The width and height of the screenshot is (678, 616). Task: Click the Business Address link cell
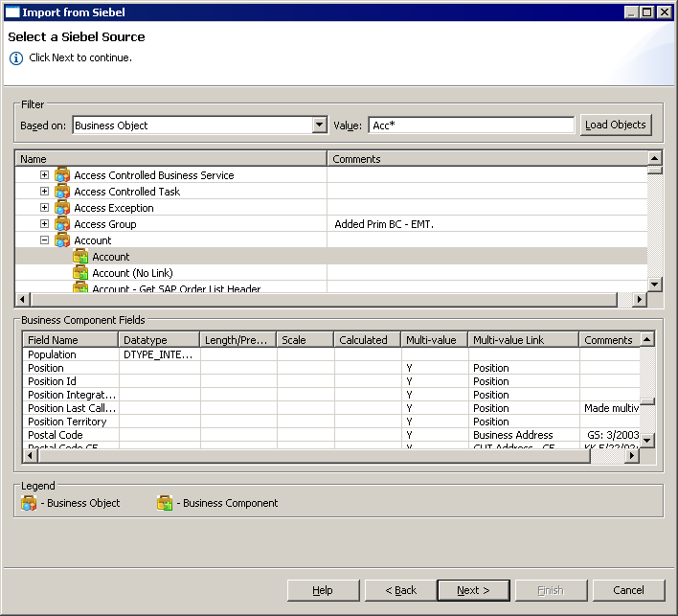(x=524, y=435)
